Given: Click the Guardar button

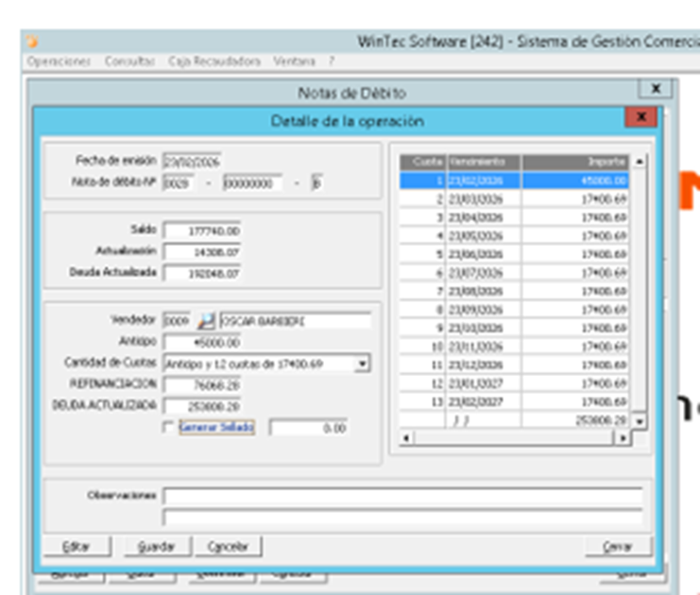Looking at the screenshot, I should [157, 546].
